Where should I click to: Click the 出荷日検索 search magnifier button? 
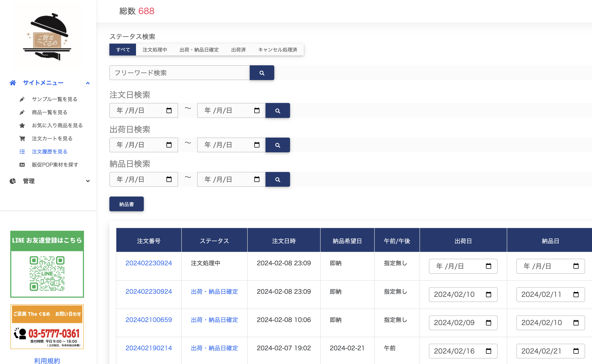[x=277, y=145]
